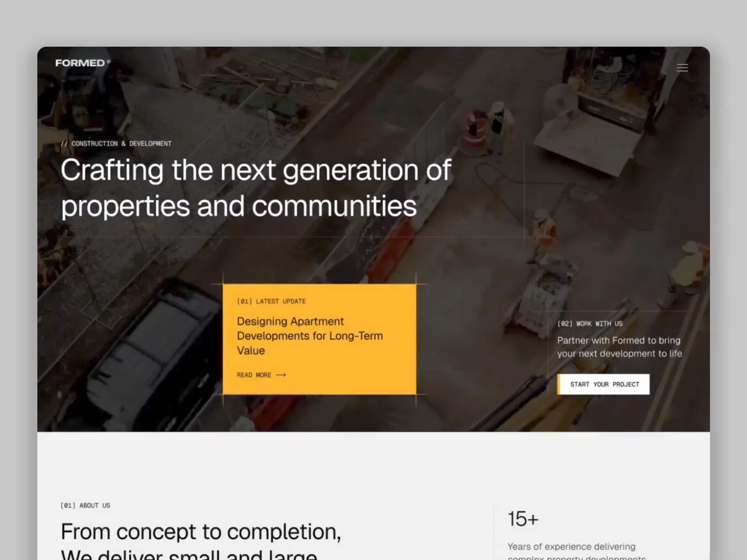Click 'From concept to completion,' heading
This screenshot has width=747, height=560.
[x=201, y=532]
